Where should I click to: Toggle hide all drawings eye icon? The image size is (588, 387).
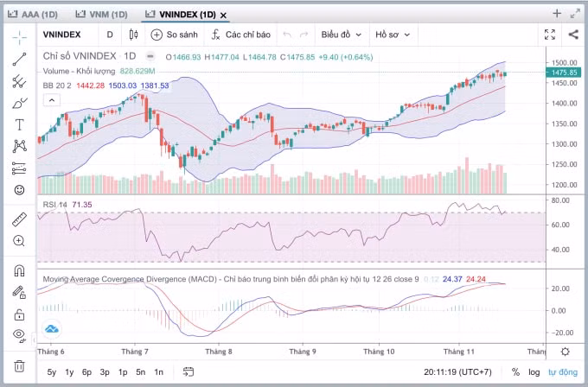(20, 335)
